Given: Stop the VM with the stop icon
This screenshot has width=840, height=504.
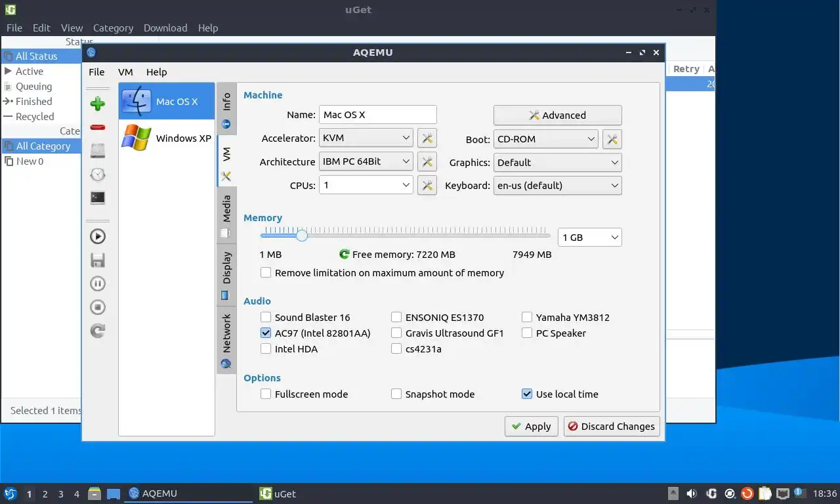Looking at the screenshot, I should click(98, 307).
